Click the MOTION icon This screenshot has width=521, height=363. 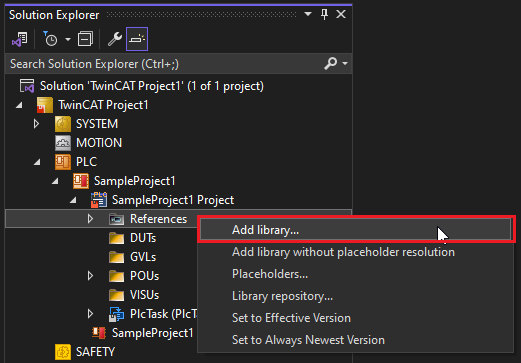(x=63, y=143)
